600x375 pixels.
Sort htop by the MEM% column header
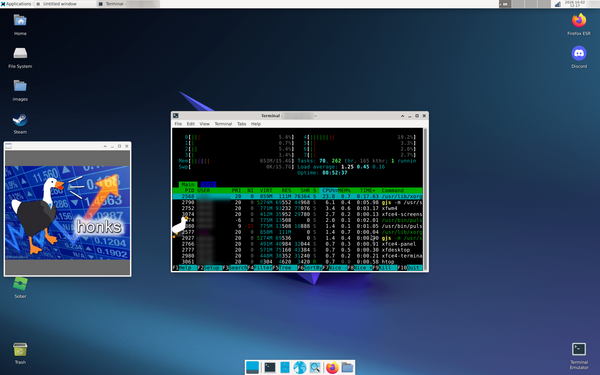coord(344,190)
